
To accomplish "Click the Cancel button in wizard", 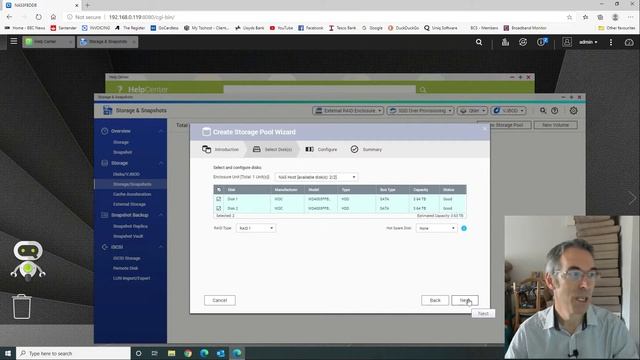I will coord(220,300).
